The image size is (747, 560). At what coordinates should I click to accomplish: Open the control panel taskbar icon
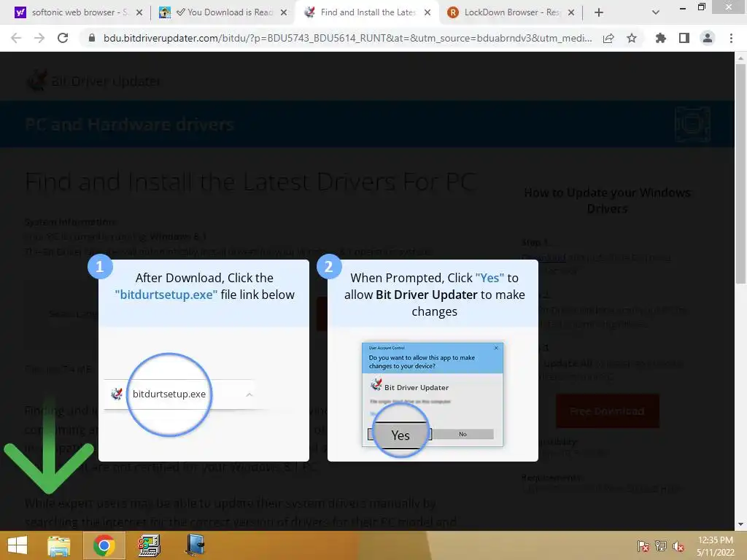[149, 545]
